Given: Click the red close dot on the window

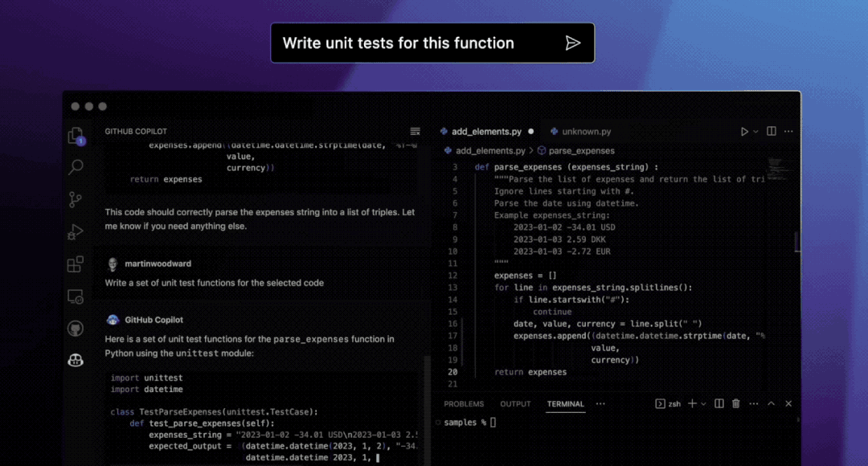Looking at the screenshot, I should [x=76, y=106].
